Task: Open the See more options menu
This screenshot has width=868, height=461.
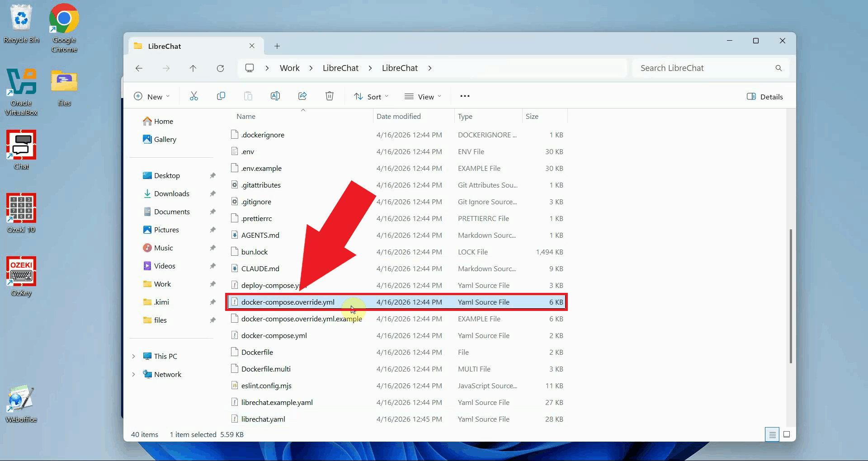Action: tap(465, 96)
